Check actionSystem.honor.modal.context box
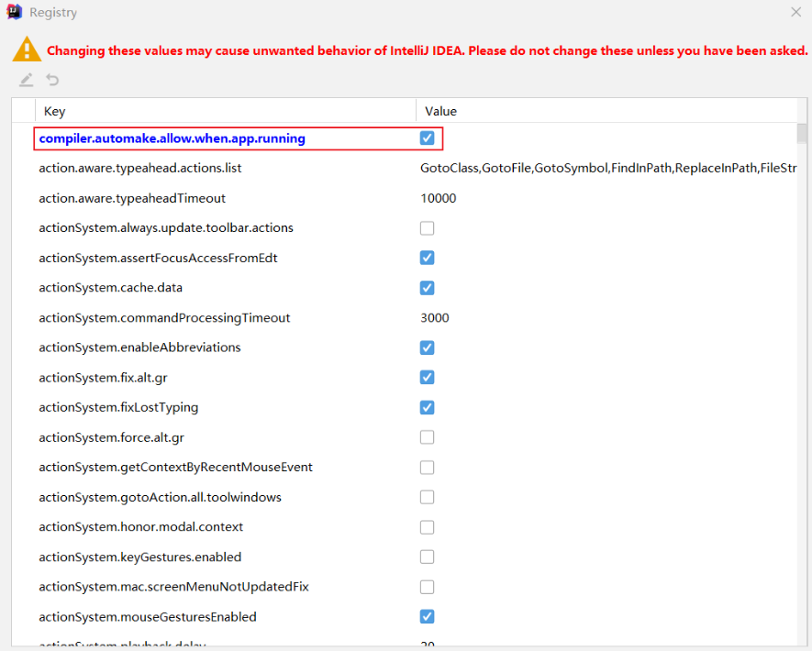The image size is (812, 651). click(x=427, y=527)
